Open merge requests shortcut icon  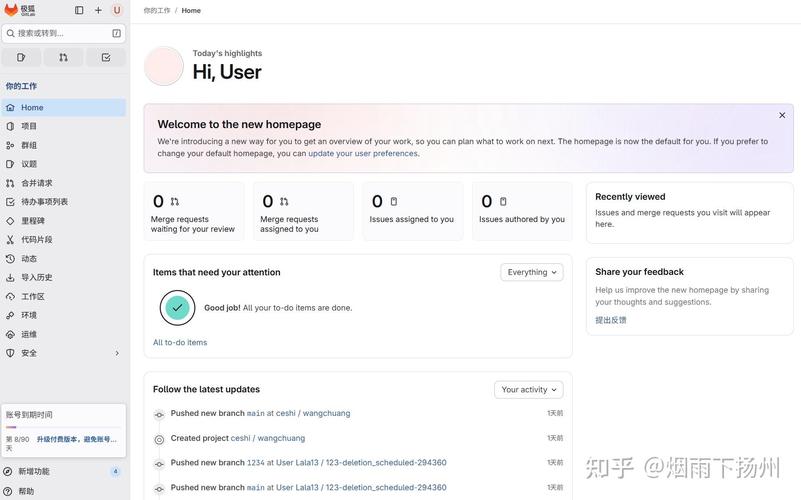tap(63, 57)
